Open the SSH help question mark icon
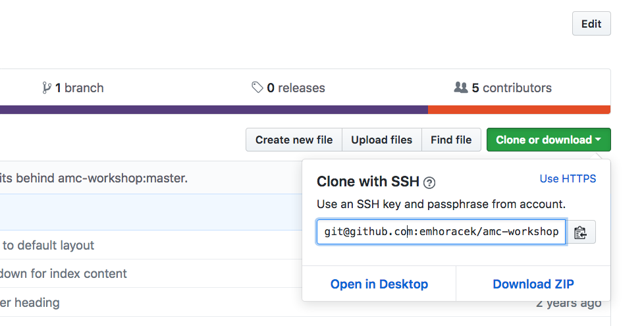 [x=429, y=182]
